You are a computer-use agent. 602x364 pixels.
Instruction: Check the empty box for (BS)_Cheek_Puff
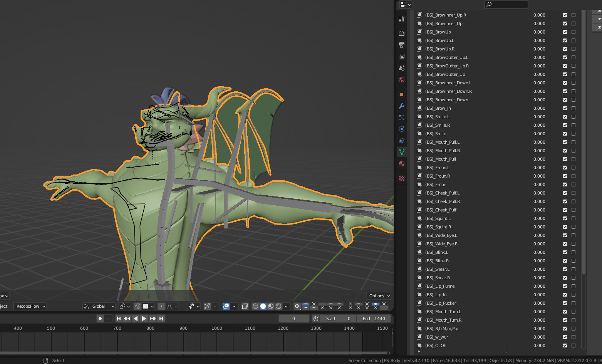tap(573, 210)
